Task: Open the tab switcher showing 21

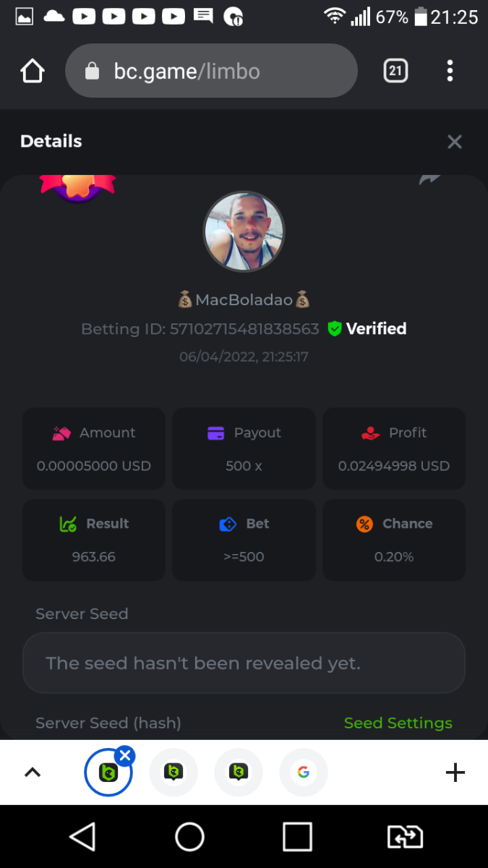Action: tap(395, 71)
